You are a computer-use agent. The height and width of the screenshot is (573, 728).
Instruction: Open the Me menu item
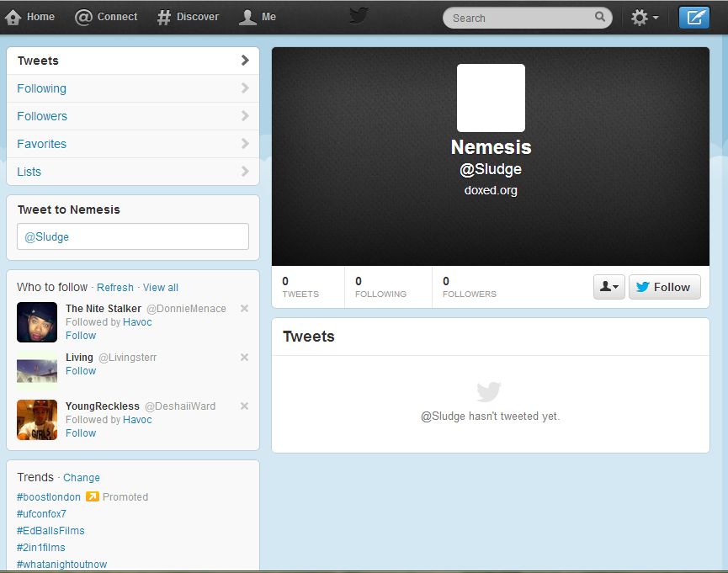258,17
